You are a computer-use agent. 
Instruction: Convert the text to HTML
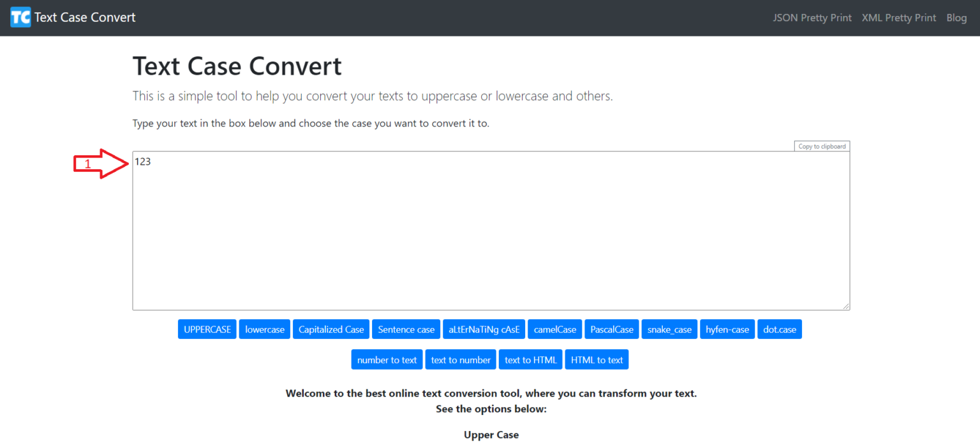click(x=530, y=359)
